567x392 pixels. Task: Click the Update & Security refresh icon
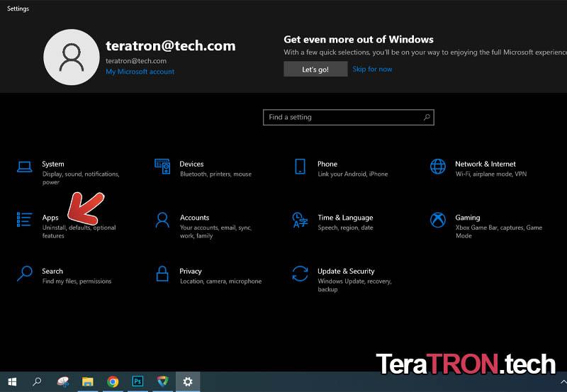click(x=300, y=274)
